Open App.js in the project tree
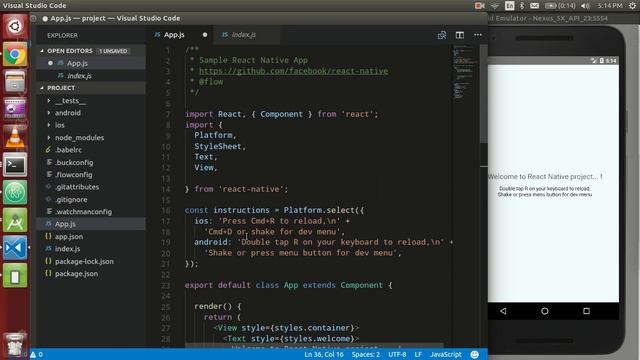640x360 pixels. pyautogui.click(x=91, y=224)
